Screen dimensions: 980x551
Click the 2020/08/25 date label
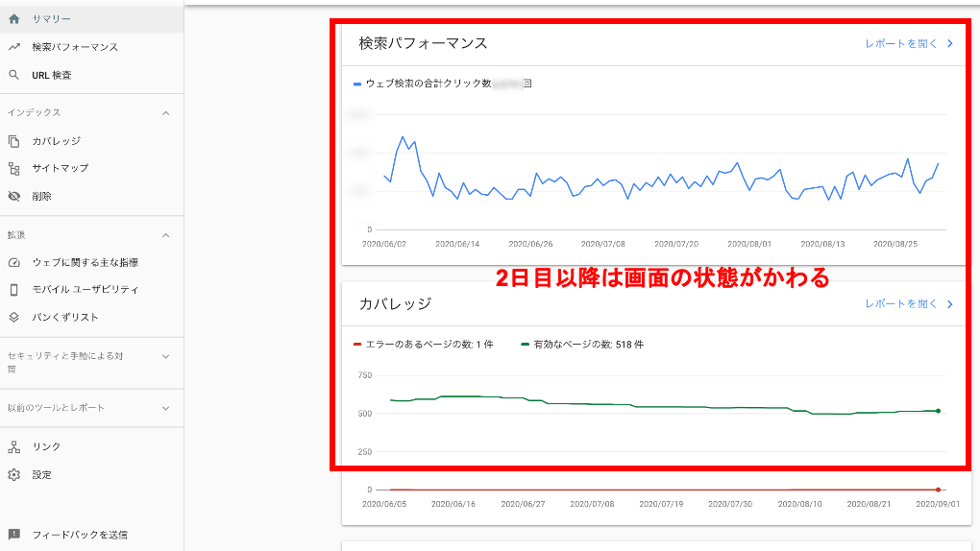click(x=895, y=244)
